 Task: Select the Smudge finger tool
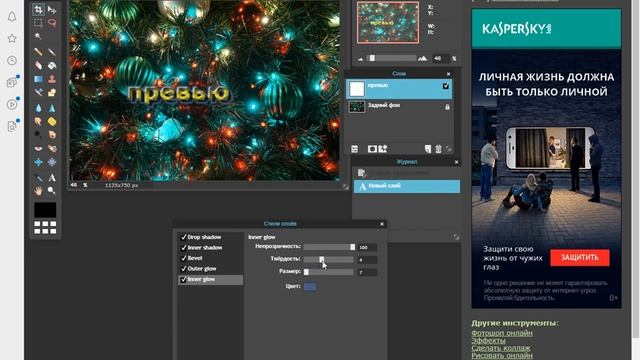(38, 122)
